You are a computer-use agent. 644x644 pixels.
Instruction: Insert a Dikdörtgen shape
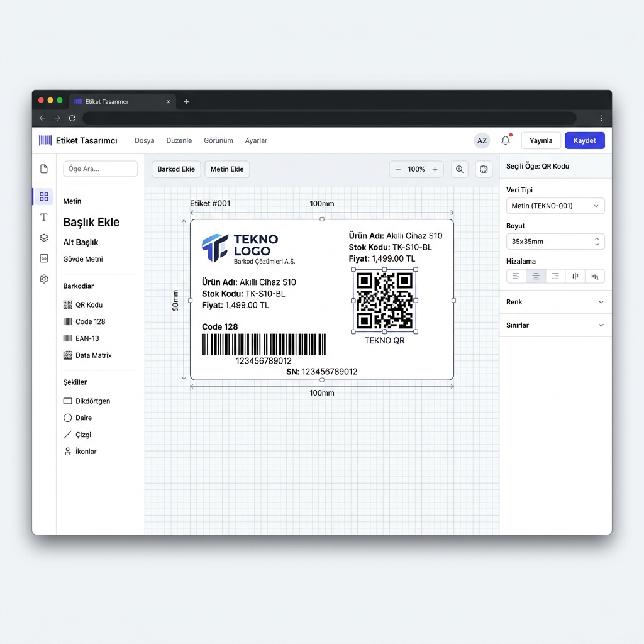tap(87, 401)
